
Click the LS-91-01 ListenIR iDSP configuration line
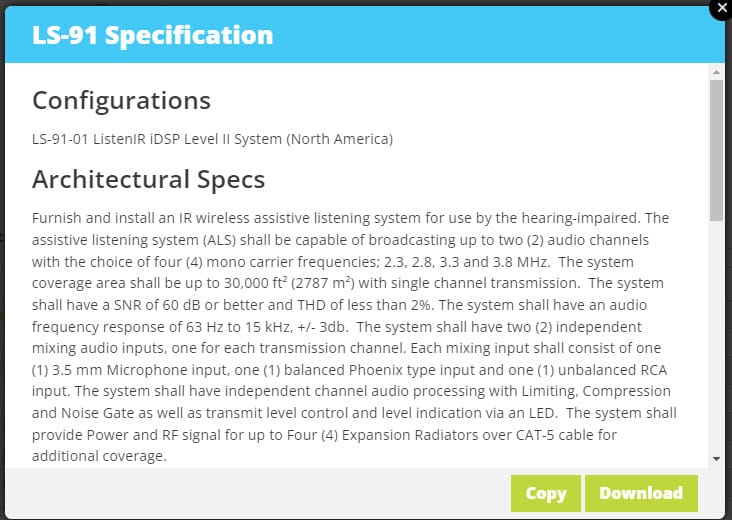[x=212, y=139]
